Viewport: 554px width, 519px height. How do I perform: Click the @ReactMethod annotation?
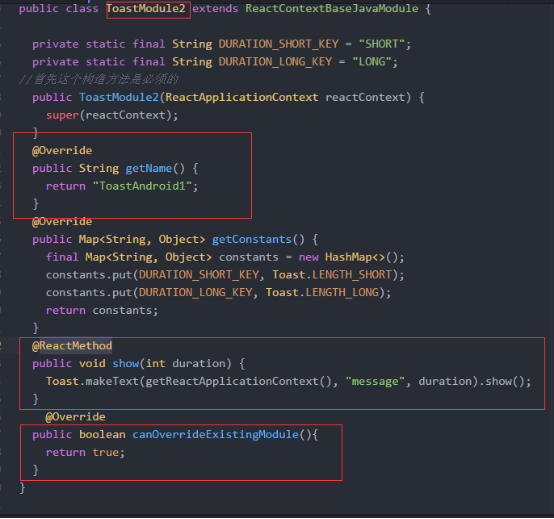(x=72, y=346)
